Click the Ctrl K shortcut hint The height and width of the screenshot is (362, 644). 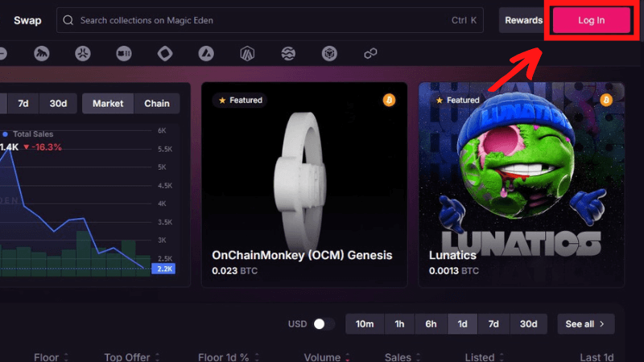(x=464, y=20)
